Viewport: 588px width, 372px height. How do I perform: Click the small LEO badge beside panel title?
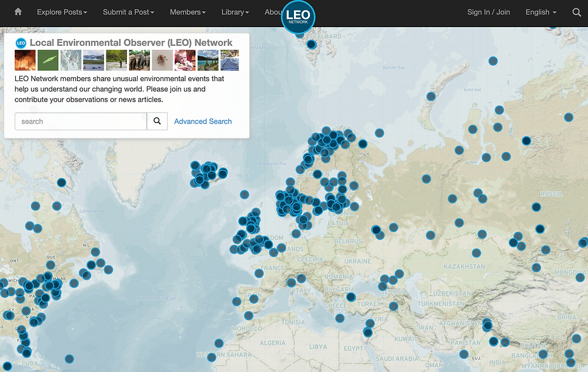(21, 43)
